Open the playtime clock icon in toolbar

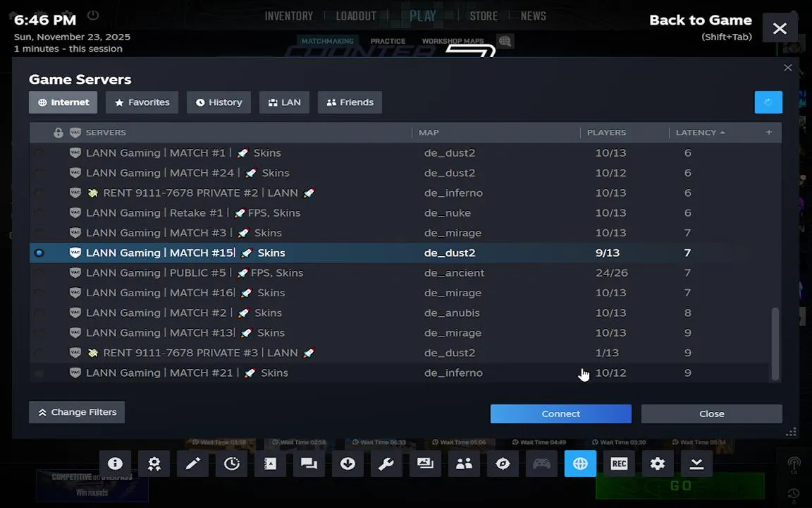(231, 464)
